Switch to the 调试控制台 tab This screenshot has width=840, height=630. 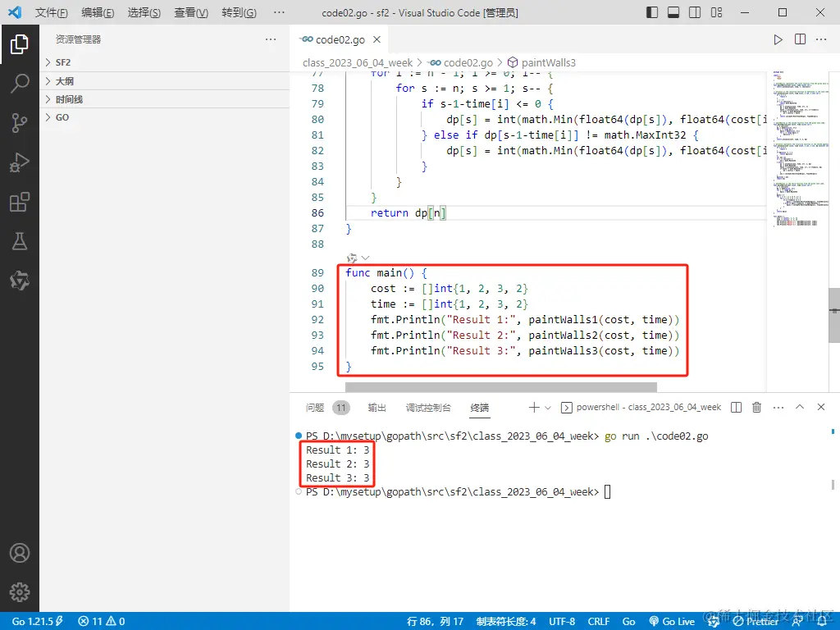tap(428, 408)
